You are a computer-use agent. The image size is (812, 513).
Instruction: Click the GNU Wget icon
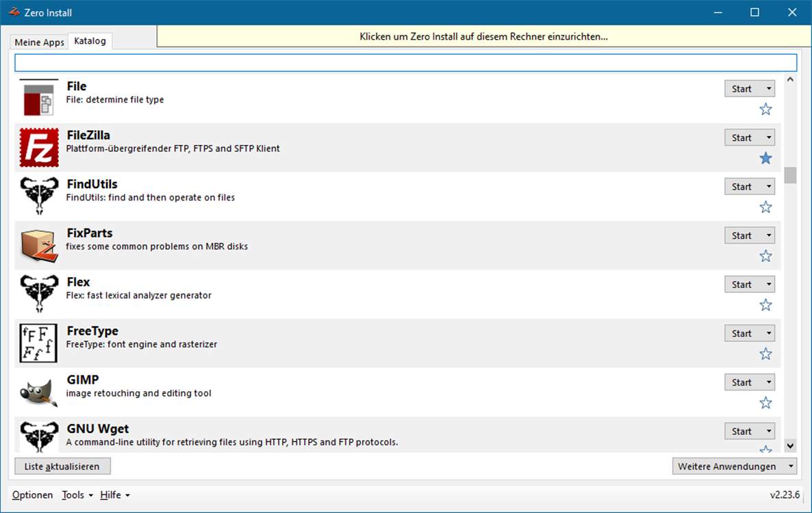coord(39,437)
